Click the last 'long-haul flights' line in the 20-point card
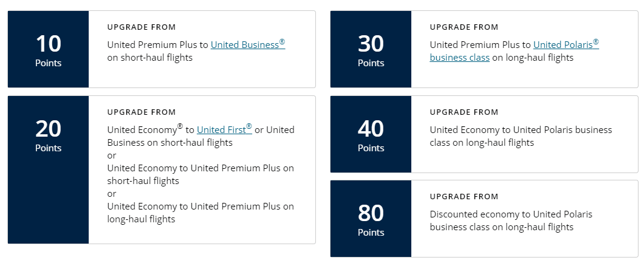This screenshot has height=263, width=644. 141,219
